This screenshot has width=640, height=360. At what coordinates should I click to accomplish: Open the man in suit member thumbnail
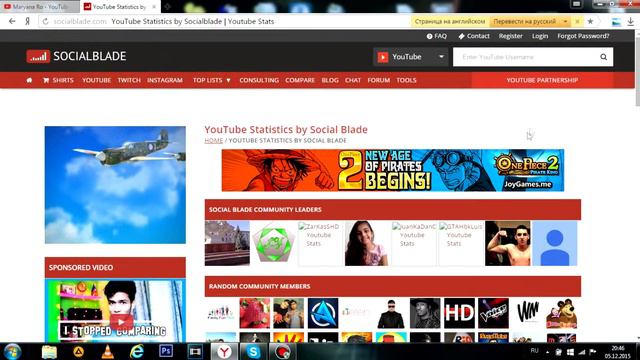click(x=391, y=313)
